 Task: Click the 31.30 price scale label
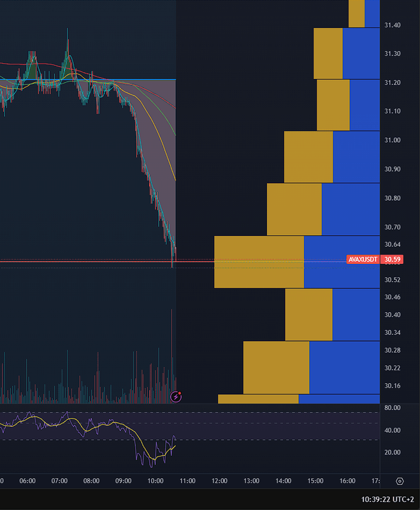[x=393, y=54]
